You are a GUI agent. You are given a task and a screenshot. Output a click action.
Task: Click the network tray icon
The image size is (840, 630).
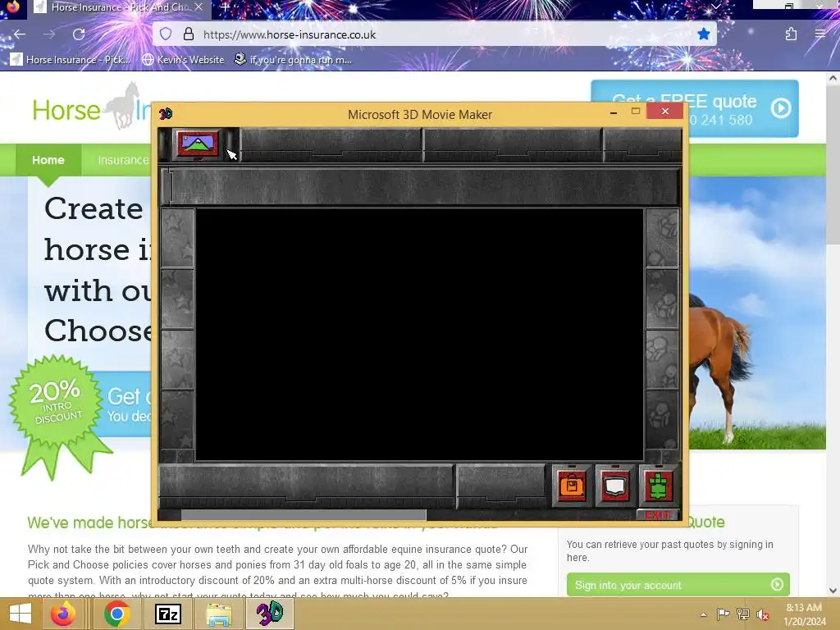click(743, 614)
